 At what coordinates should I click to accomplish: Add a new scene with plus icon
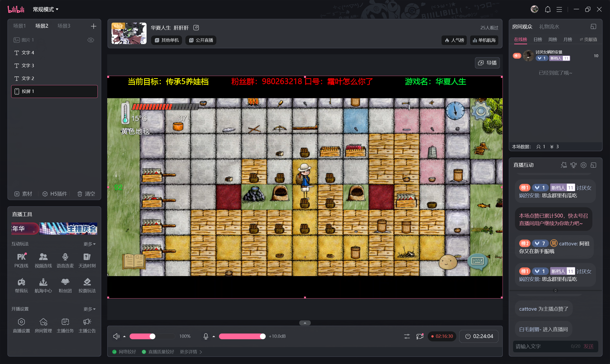click(x=93, y=26)
